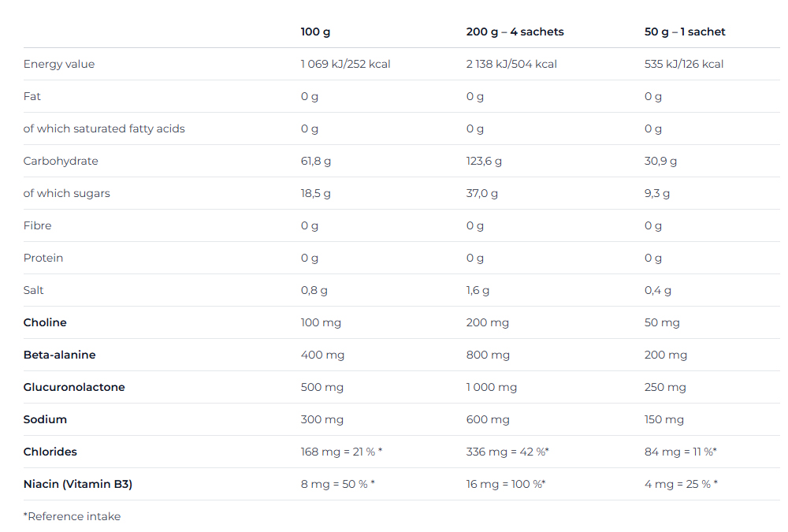Screen dimensions: 788x532
Task: Select the "of which sugars" row label
Action: [x=67, y=194]
